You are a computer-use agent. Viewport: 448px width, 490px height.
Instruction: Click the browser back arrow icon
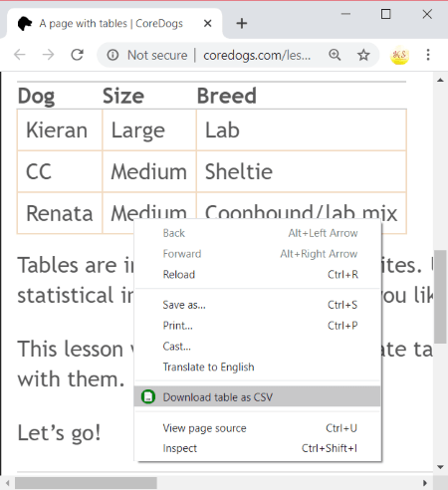tap(20, 55)
